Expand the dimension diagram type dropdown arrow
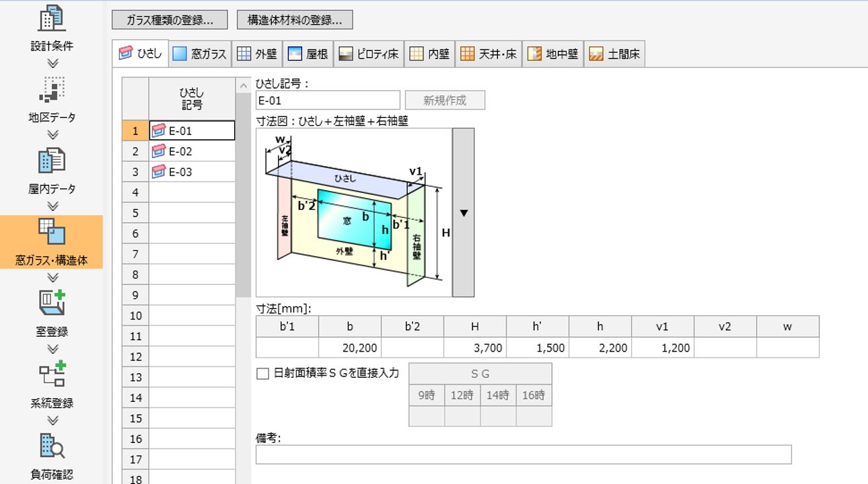The image size is (868, 484). [463, 212]
